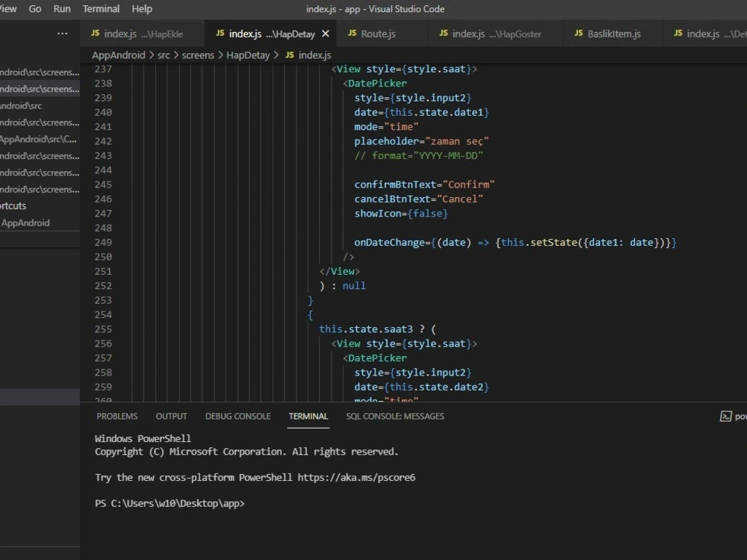
Task: Switch to the OUTPUT panel
Action: click(x=171, y=416)
